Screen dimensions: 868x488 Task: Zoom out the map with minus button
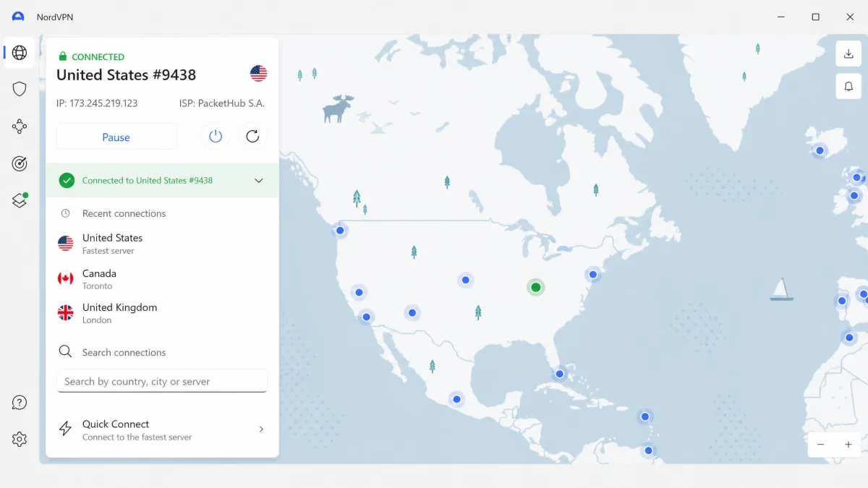[820, 445]
